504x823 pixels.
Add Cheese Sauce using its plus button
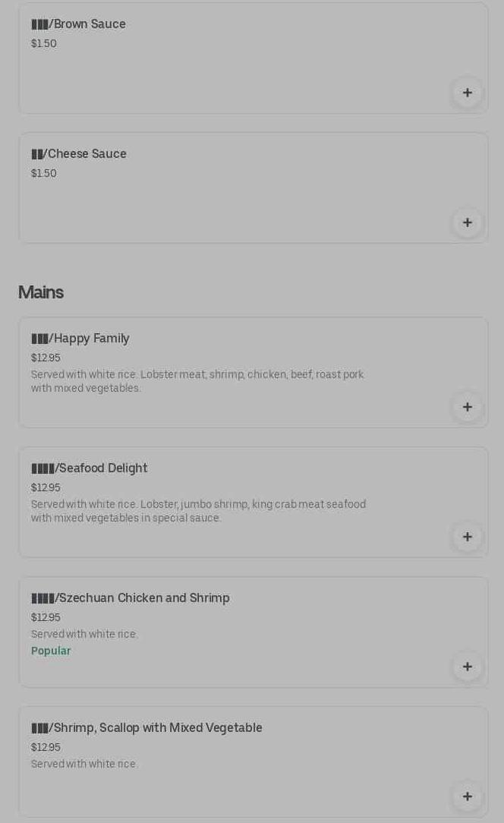coord(467,222)
